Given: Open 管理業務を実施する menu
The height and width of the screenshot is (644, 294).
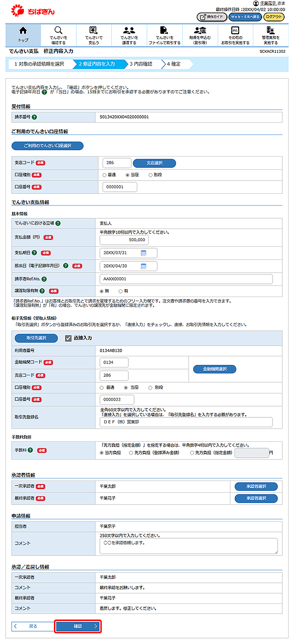Looking at the screenshot, I should tap(270, 34).
